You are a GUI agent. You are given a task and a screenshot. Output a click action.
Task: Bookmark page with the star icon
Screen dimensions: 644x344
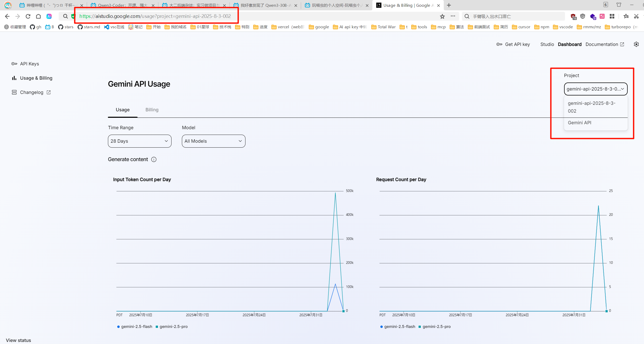(x=442, y=16)
